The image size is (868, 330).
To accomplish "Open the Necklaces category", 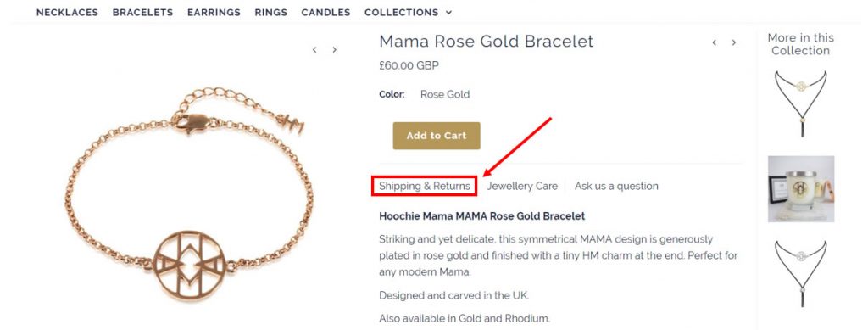I will coord(68,12).
